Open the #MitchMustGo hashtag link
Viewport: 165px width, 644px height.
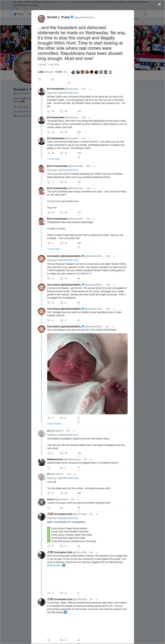click(54, 565)
